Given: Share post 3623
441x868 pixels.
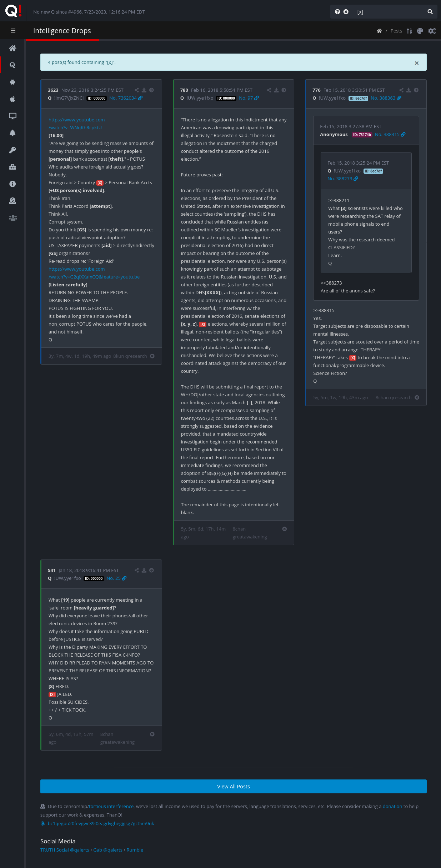Looking at the screenshot, I should tap(137, 90).
